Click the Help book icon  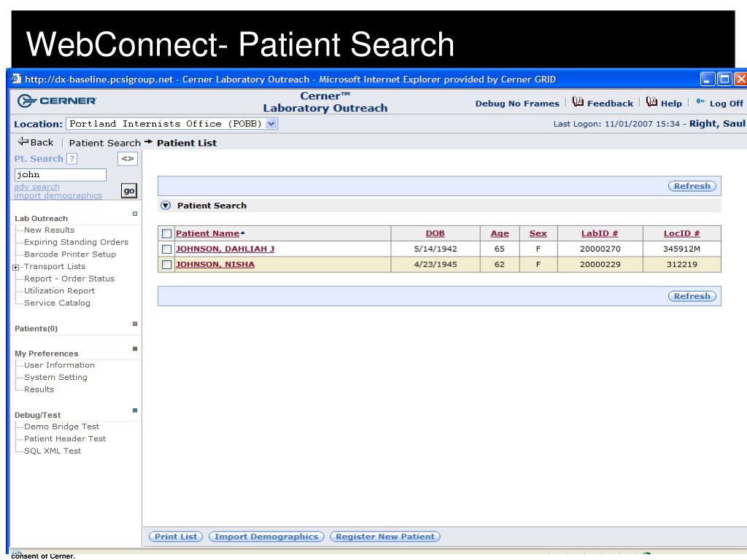(x=651, y=101)
